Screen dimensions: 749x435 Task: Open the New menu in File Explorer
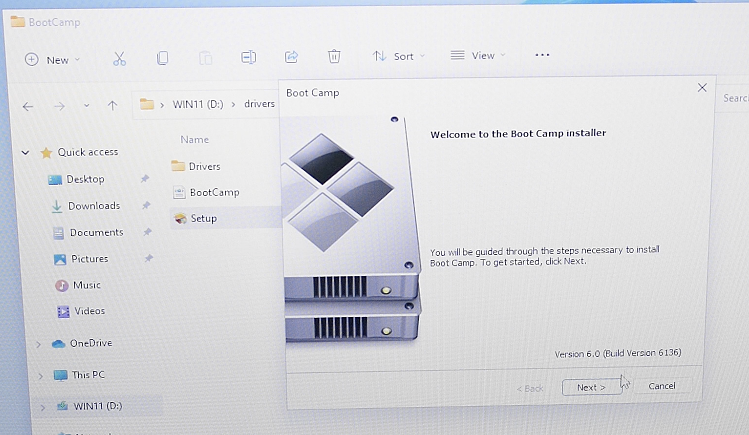click(52, 60)
